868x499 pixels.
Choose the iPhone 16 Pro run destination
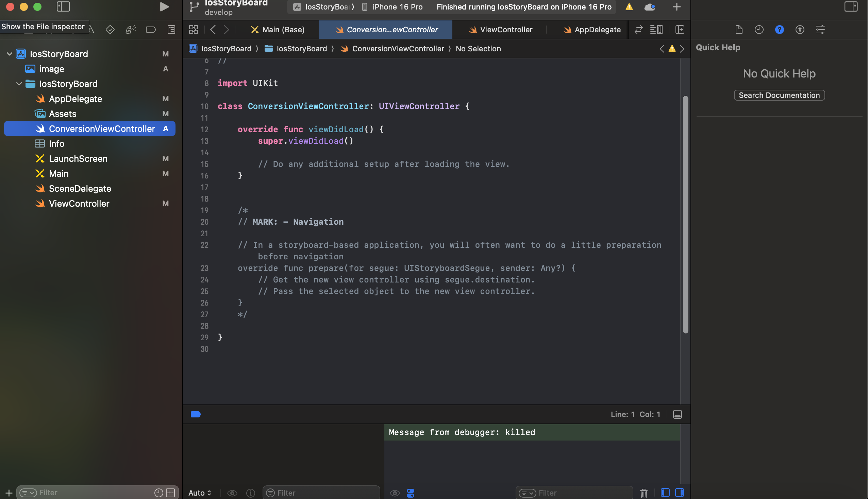[x=393, y=7]
